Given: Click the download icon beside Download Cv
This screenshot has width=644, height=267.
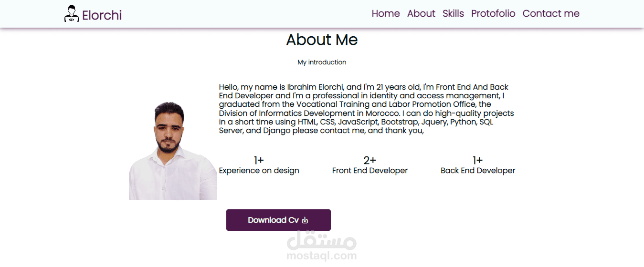Looking at the screenshot, I should (305, 220).
